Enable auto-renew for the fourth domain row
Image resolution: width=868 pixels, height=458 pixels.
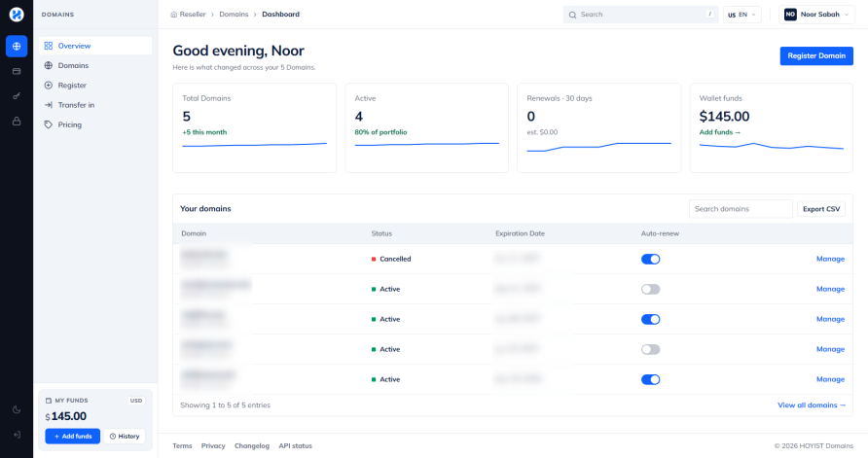coord(650,350)
